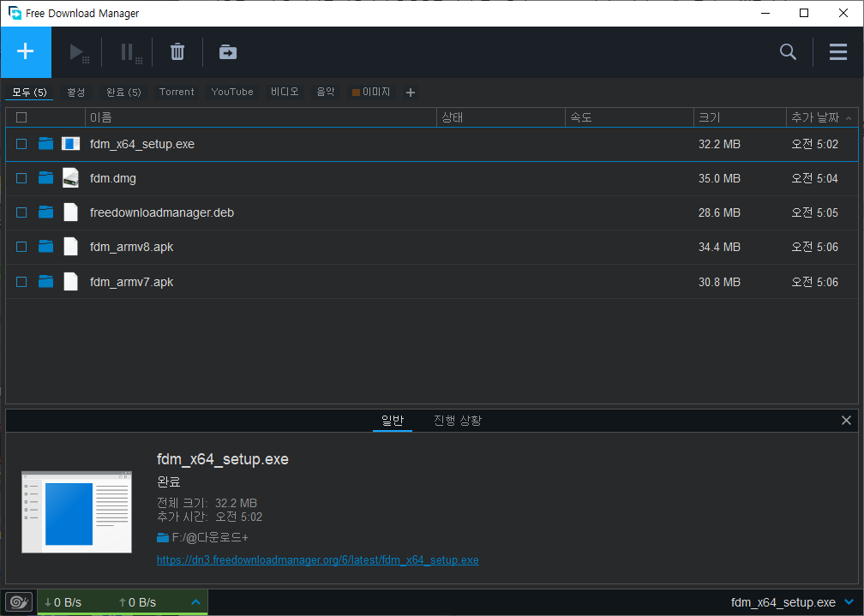Select the YouTube filter tab
The width and height of the screenshot is (864, 616).
tap(232, 92)
